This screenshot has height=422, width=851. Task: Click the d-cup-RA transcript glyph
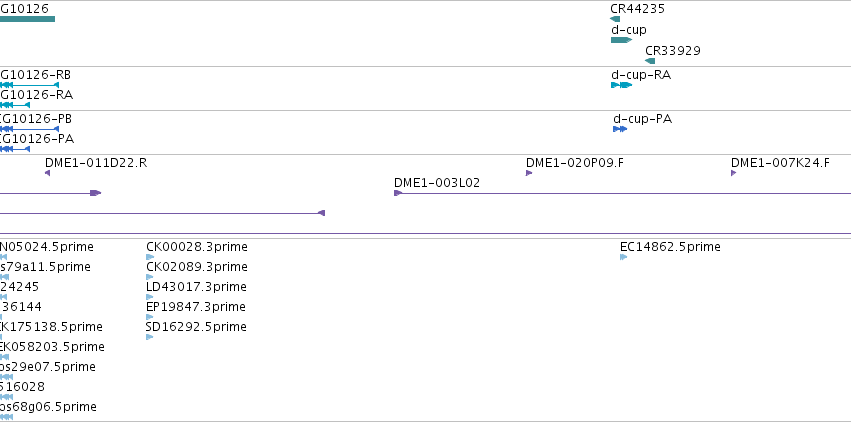[x=621, y=85]
